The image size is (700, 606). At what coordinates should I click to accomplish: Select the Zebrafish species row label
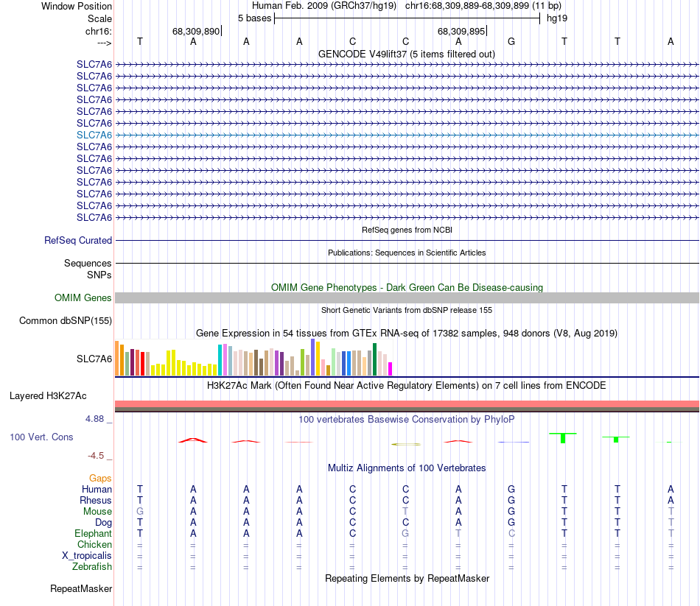92,566
